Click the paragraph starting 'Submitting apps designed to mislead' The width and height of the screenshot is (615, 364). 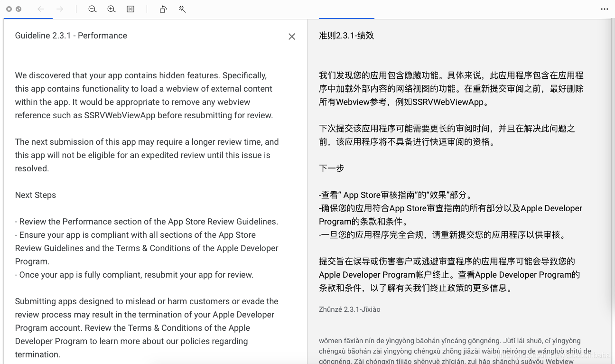147,328
